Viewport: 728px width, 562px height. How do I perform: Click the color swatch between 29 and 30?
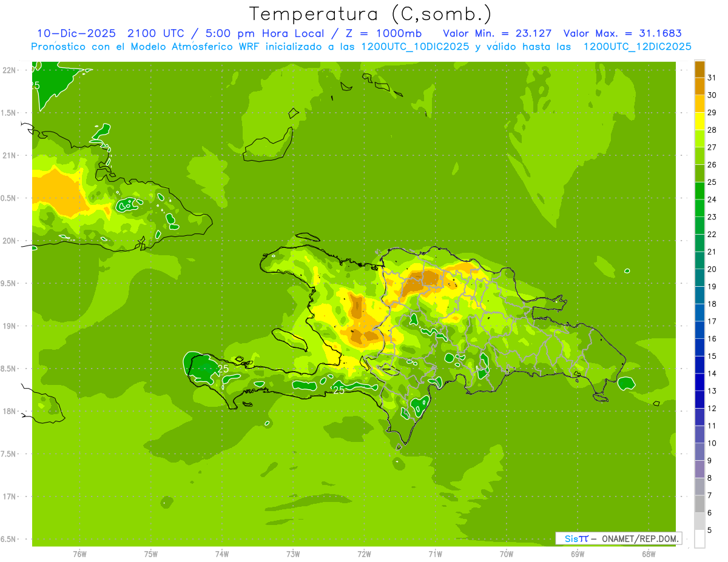point(699,104)
